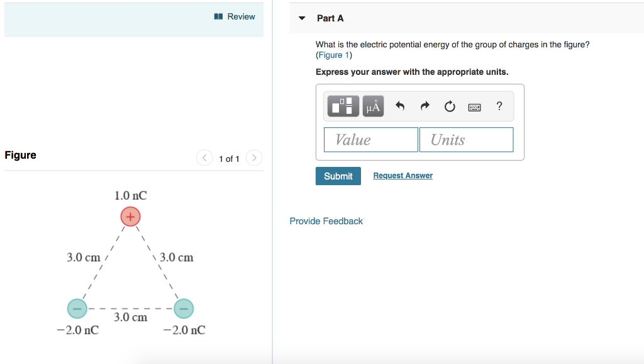Screen dimensions: 644x364
Task: Reset the answer field
Action: click(x=449, y=106)
